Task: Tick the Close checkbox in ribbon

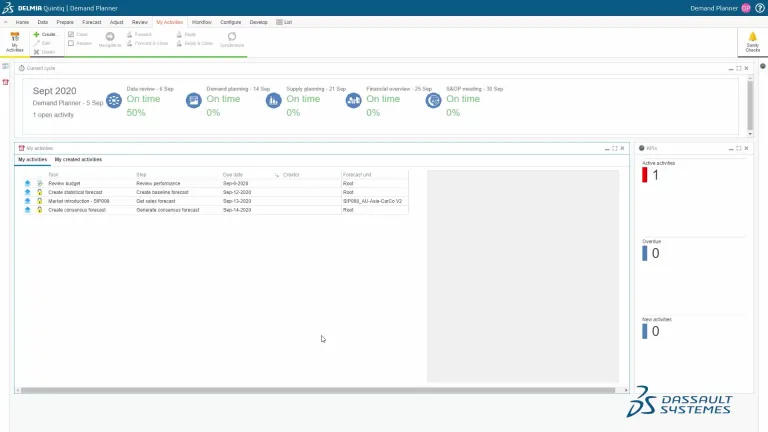Action: [x=71, y=34]
